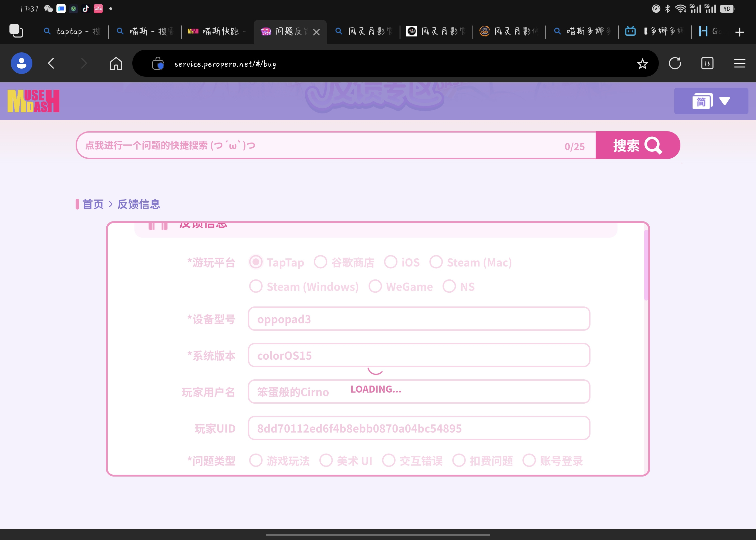Switch to the 喵斯快跑 tab
The width and height of the screenshot is (756, 540).
pyautogui.click(x=218, y=32)
